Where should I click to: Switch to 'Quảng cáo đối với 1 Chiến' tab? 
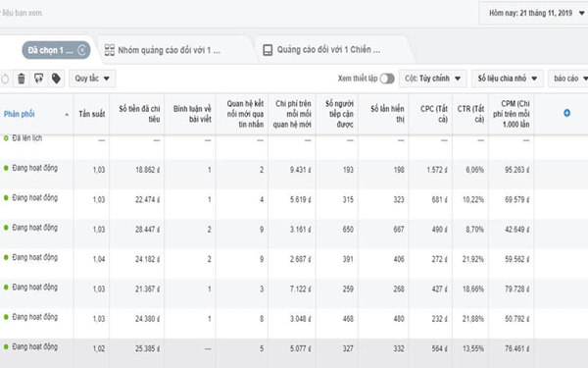click(x=329, y=50)
